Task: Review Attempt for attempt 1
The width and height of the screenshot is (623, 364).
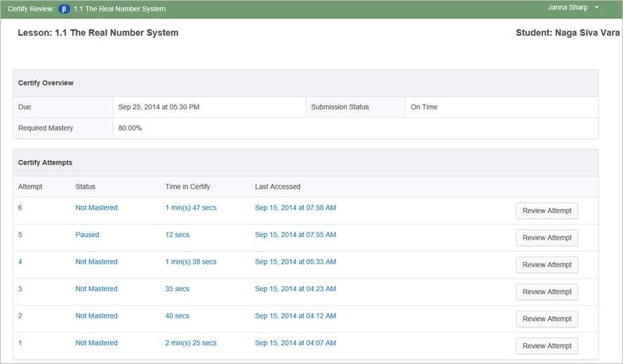Action: (547, 346)
